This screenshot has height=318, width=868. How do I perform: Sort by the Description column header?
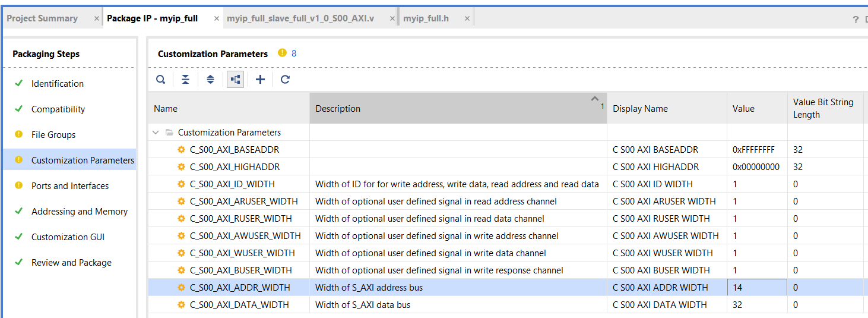[x=458, y=108]
